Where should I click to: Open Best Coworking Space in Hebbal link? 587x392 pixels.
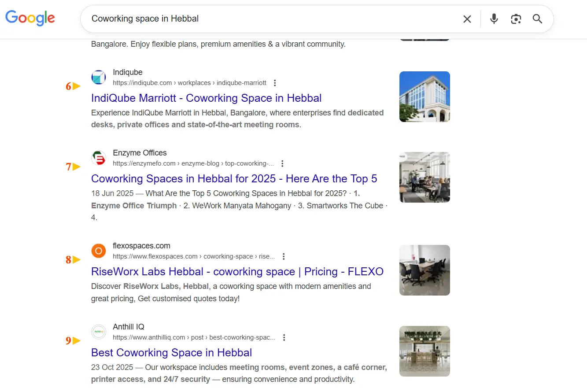pyautogui.click(x=171, y=352)
